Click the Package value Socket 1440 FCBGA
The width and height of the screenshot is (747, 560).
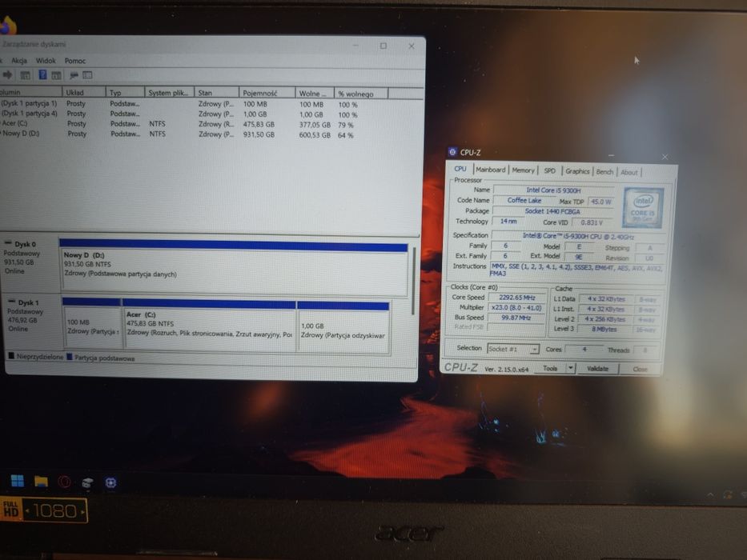pyautogui.click(x=552, y=211)
